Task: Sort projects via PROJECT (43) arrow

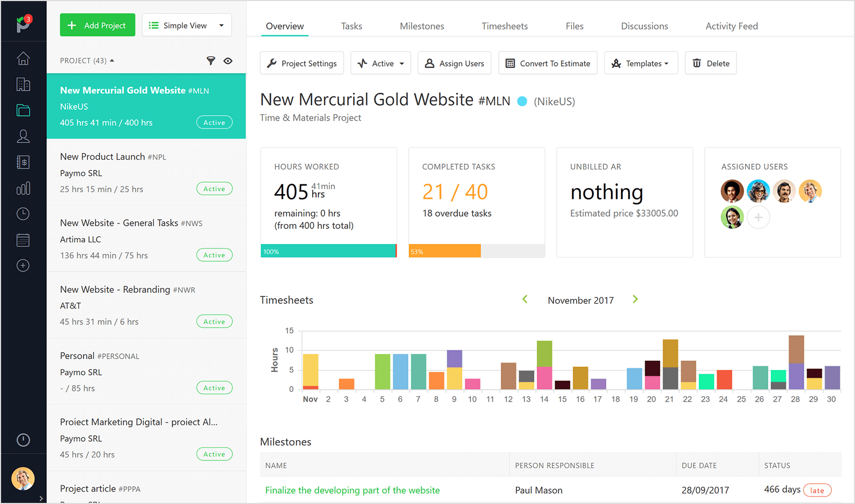Action: pyautogui.click(x=112, y=61)
